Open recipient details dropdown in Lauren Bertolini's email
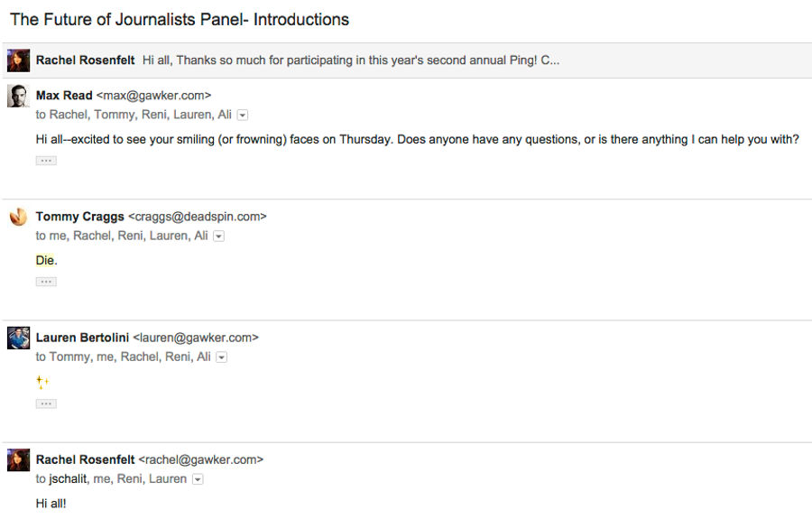The height and width of the screenshot is (519, 812). point(222,357)
